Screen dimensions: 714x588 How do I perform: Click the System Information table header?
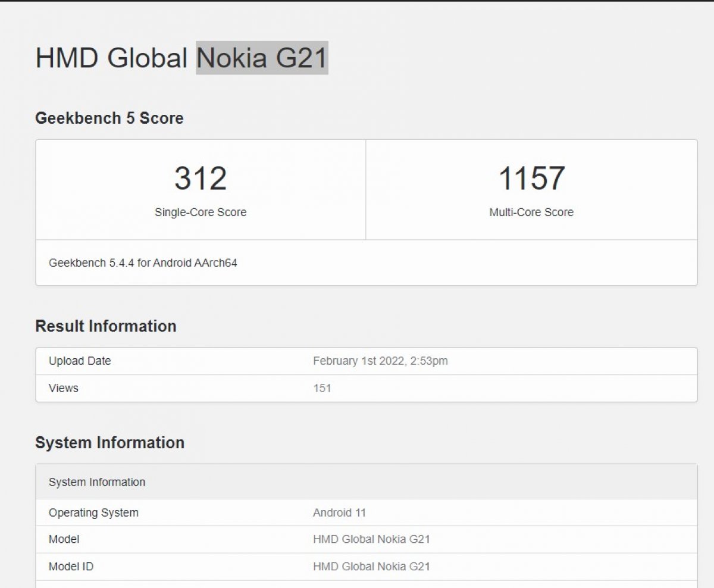(x=98, y=483)
